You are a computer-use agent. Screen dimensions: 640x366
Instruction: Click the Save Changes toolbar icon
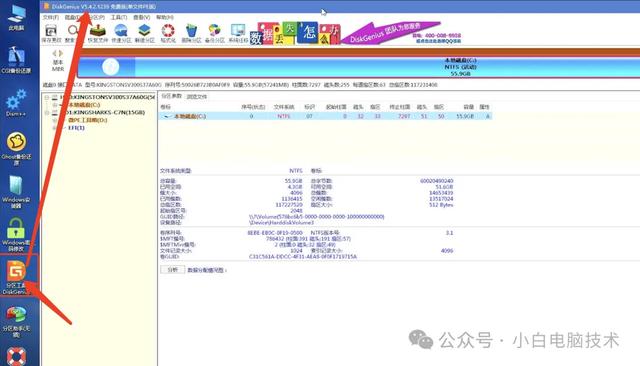(x=51, y=33)
